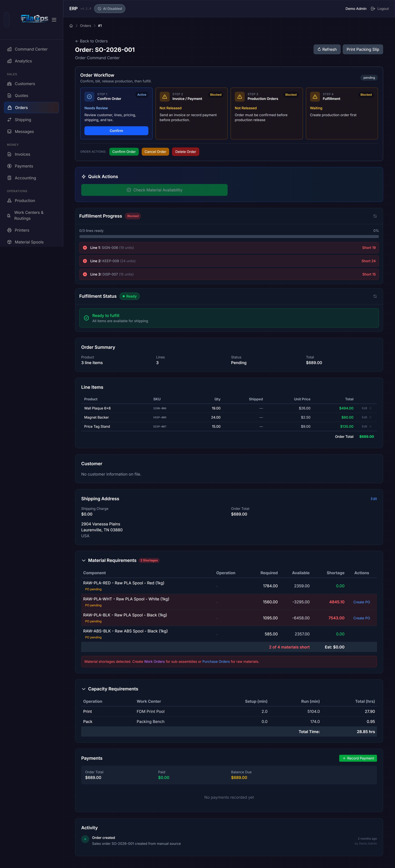Click the Order created activity plus icon
The height and width of the screenshot is (868, 395).
click(x=85, y=839)
